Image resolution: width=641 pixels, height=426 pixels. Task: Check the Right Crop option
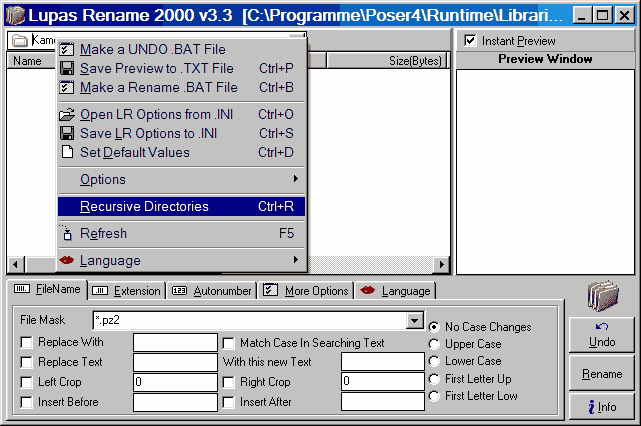229,382
